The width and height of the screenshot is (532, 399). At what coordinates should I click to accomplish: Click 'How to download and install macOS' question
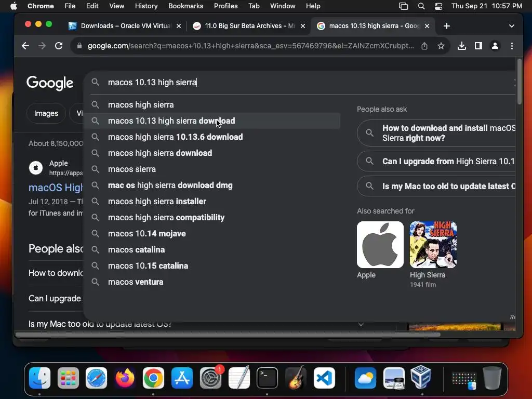pyautogui.click(x=436, y=133)
